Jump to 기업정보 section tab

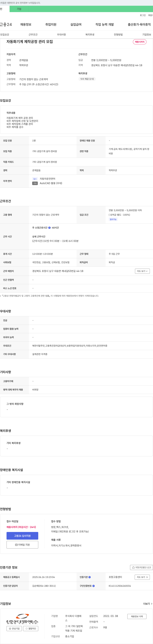tap(147, 35)
